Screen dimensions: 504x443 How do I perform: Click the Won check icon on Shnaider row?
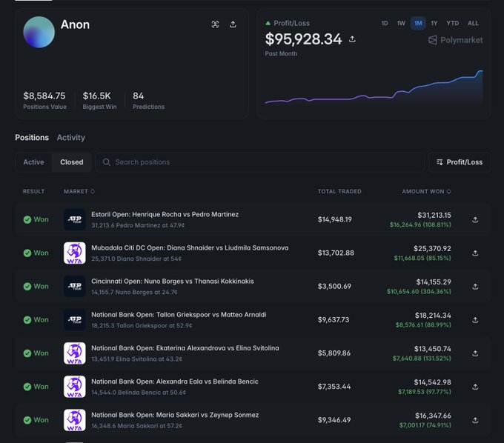pos(27,253)
